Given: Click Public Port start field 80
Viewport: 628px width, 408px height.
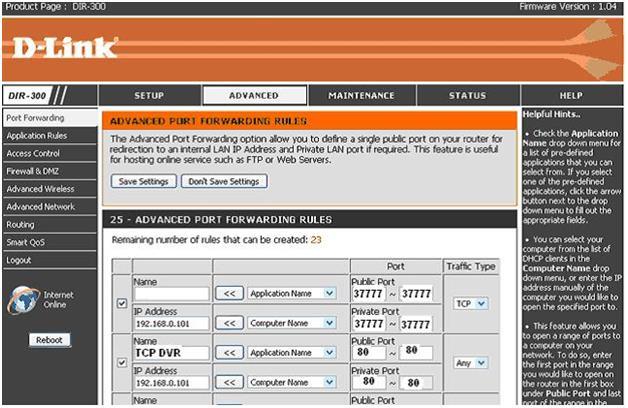Looking at the screenshot, I should tap(368, 352).
